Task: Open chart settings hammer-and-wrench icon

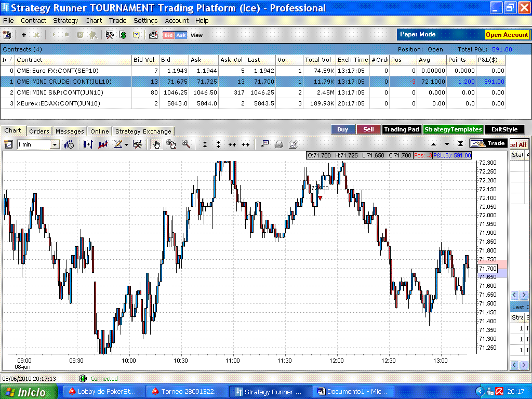Action: 137,144
